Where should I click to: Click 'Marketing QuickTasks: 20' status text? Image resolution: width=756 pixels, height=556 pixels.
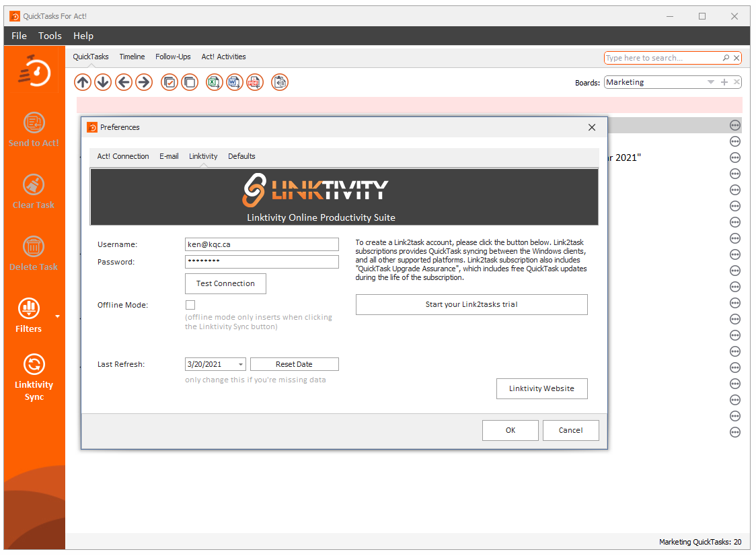click(700, 542)
